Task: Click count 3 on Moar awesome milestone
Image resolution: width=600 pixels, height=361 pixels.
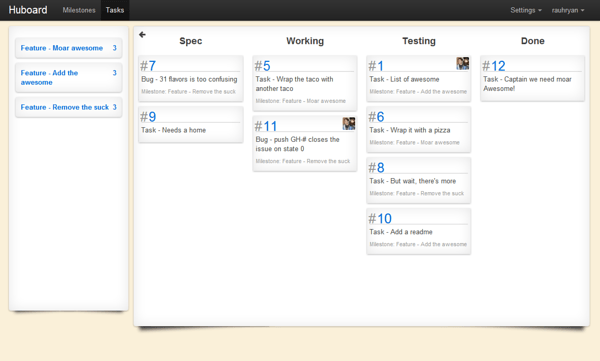Action: [x=114, y=48]
